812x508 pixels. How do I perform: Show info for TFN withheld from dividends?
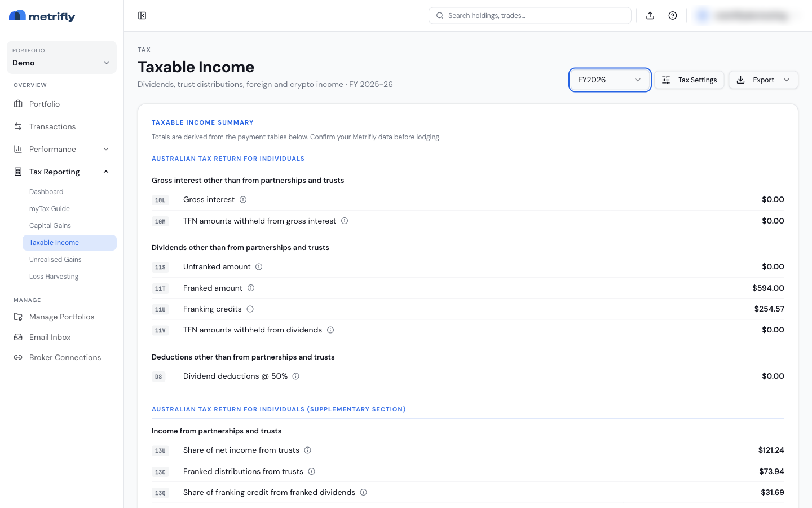(x=330, y=330)
